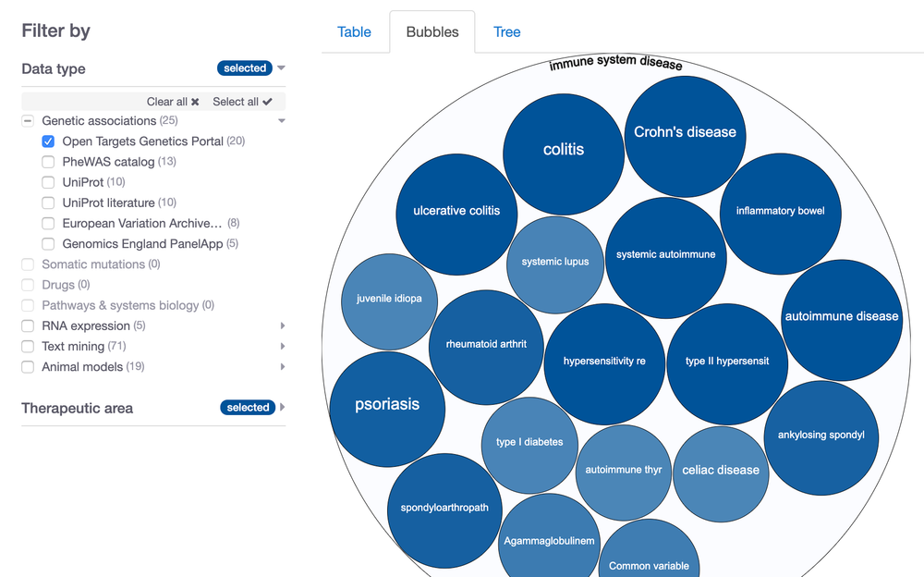Viewport: 924px width, 577px height.
Task: Click the inflammatory bowel bubble
Action: click(780, 214)
